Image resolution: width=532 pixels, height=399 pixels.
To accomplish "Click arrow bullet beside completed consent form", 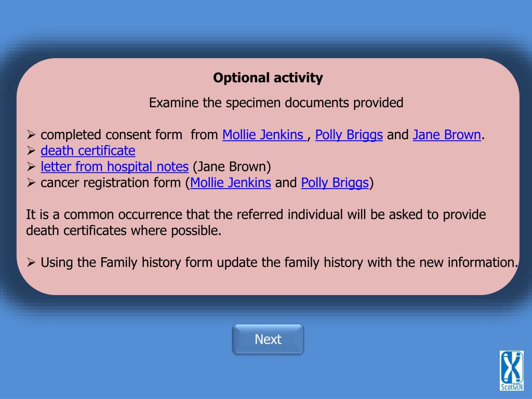I will [31, 135].
